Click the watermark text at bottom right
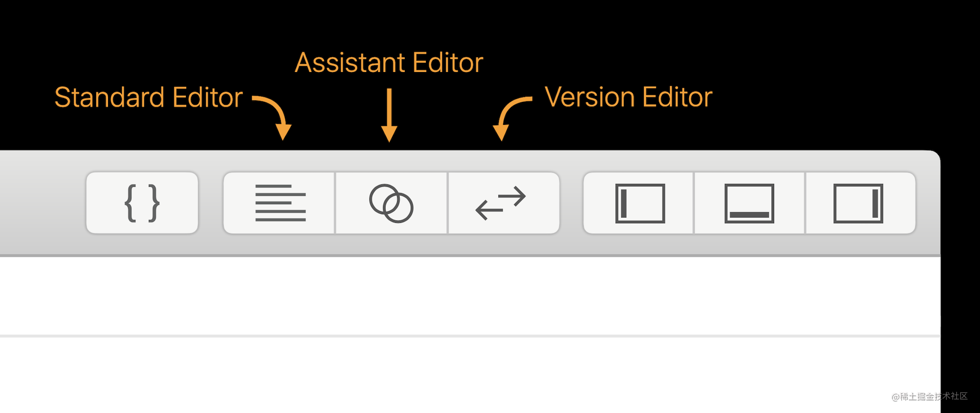This screenshot has height=413, width=980. (930, 397)
